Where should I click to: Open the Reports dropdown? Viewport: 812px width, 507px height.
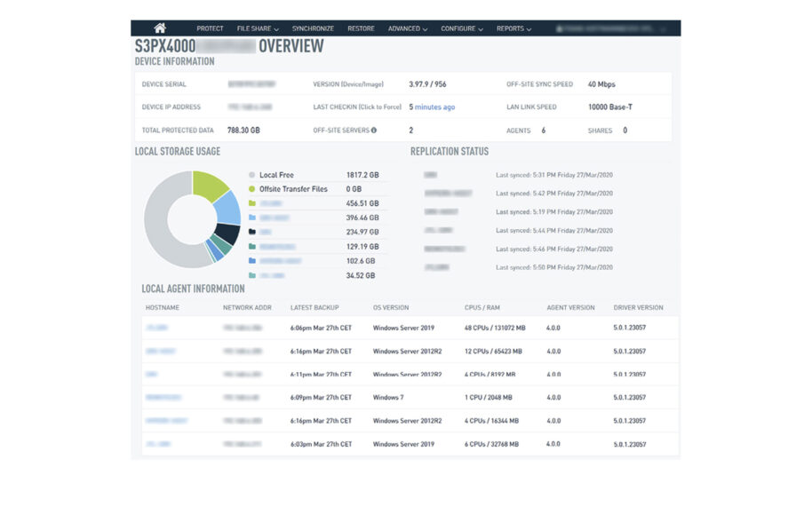coord(513,28)
